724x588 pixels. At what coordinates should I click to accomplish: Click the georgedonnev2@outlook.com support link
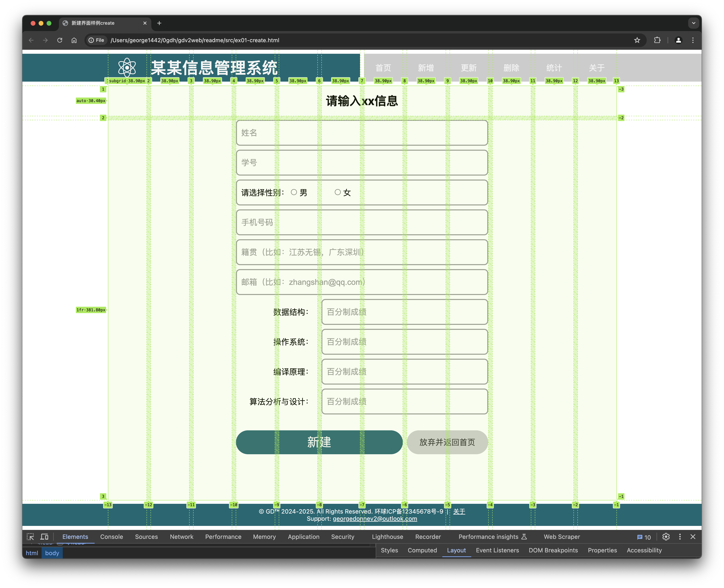coord(375,519)
